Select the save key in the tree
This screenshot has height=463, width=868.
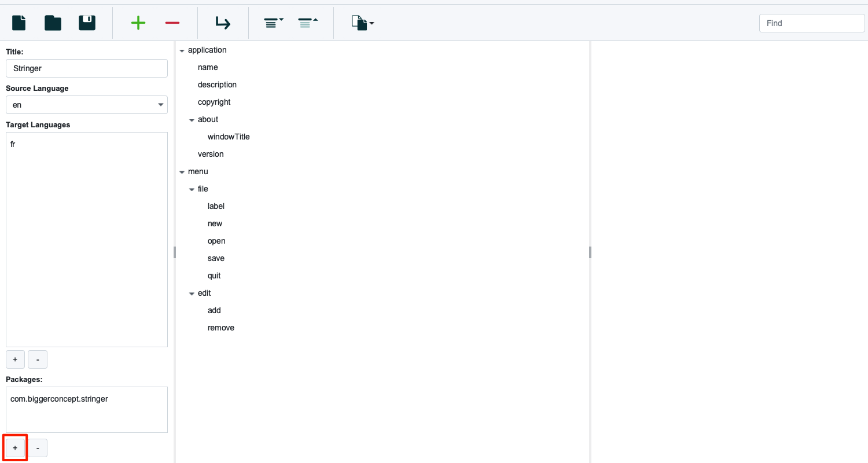(x=216, y=258)
